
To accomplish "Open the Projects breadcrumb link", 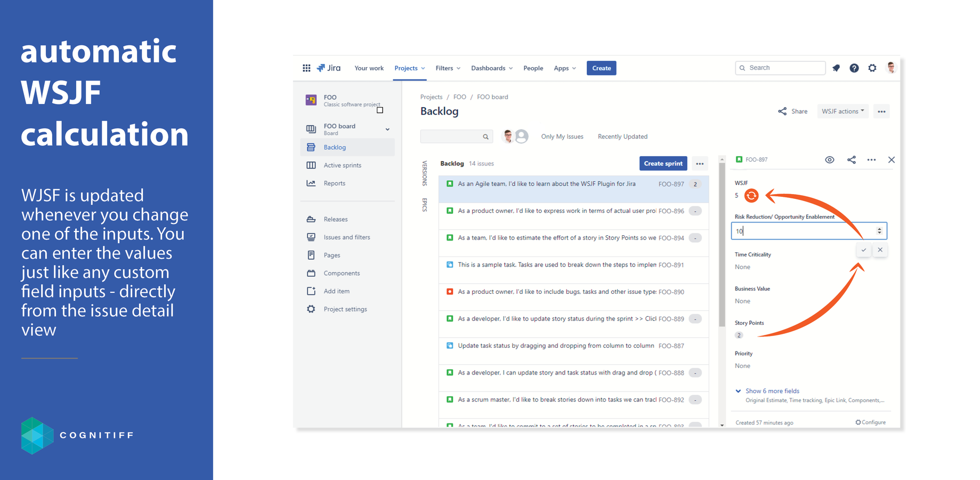I will [x=431, y=97].
